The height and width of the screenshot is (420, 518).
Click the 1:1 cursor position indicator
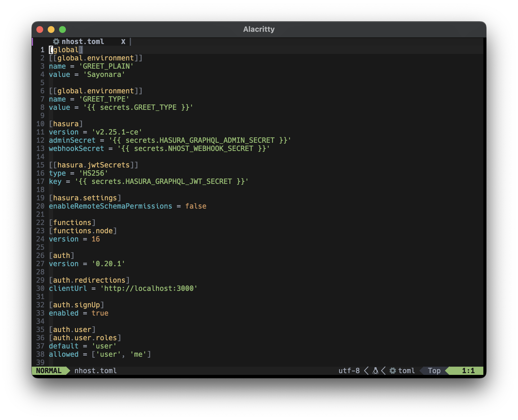click(468, 371)
